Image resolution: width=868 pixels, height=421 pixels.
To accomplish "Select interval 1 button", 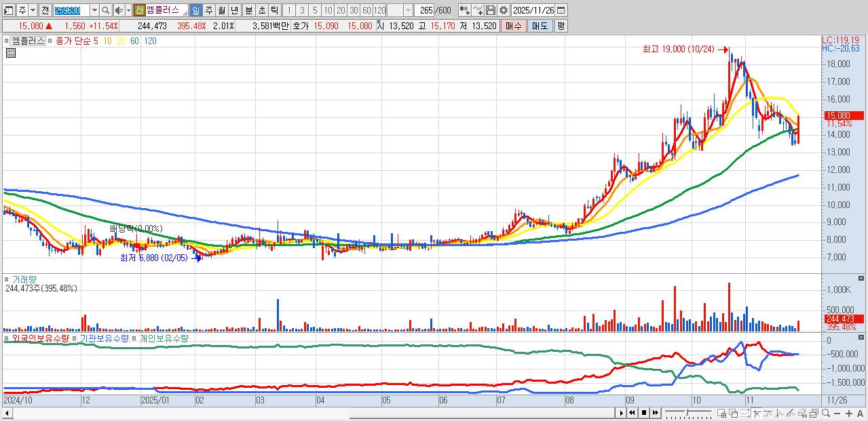I will coord(289,10).
